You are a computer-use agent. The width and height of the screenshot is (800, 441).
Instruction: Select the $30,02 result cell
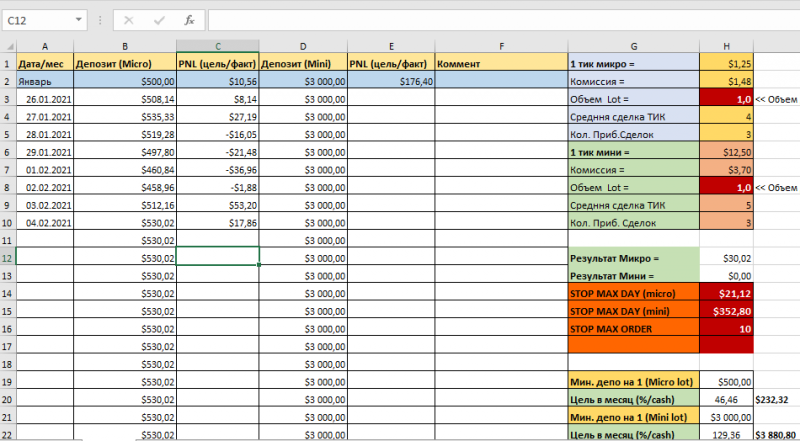pos(727,258)
